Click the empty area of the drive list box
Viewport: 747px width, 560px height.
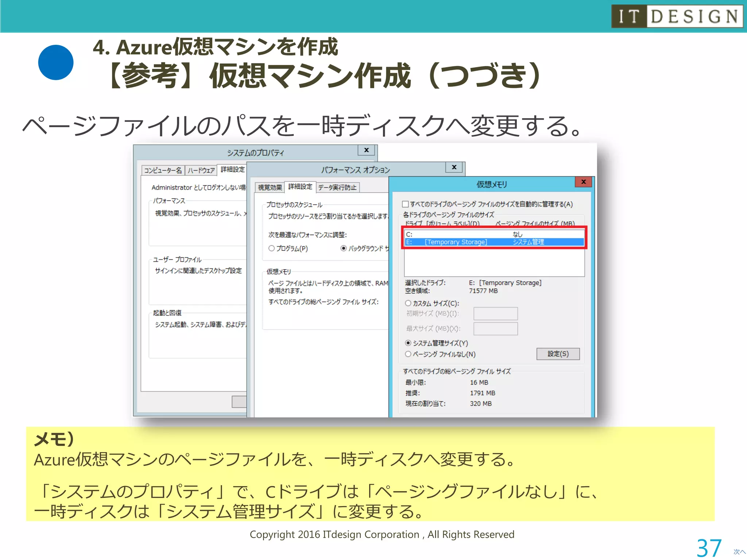(x=494, y=262)
